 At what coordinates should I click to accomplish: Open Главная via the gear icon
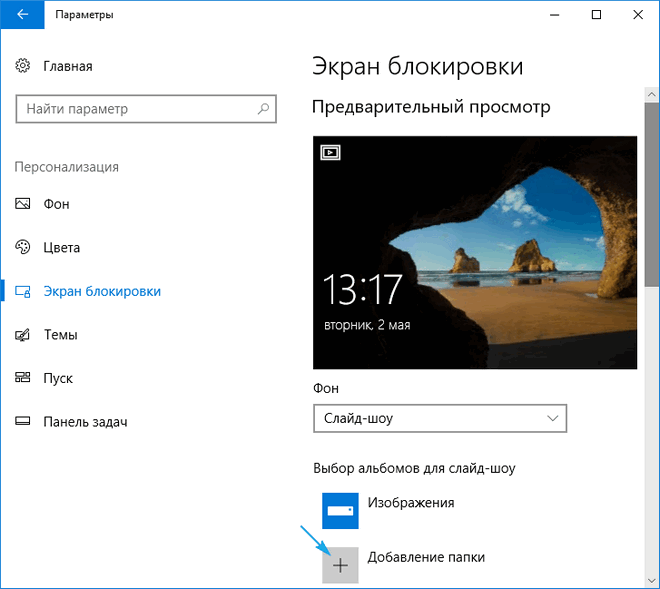(23, 66)
